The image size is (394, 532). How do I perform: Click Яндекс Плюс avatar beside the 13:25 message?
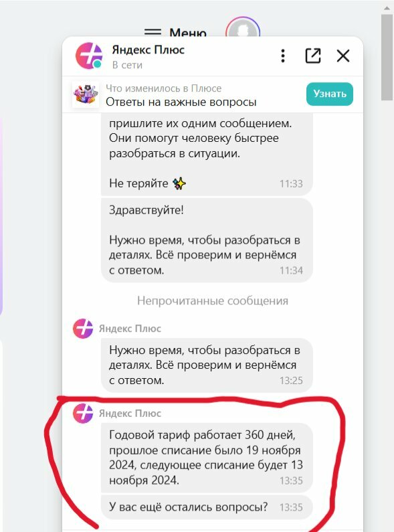83,329
